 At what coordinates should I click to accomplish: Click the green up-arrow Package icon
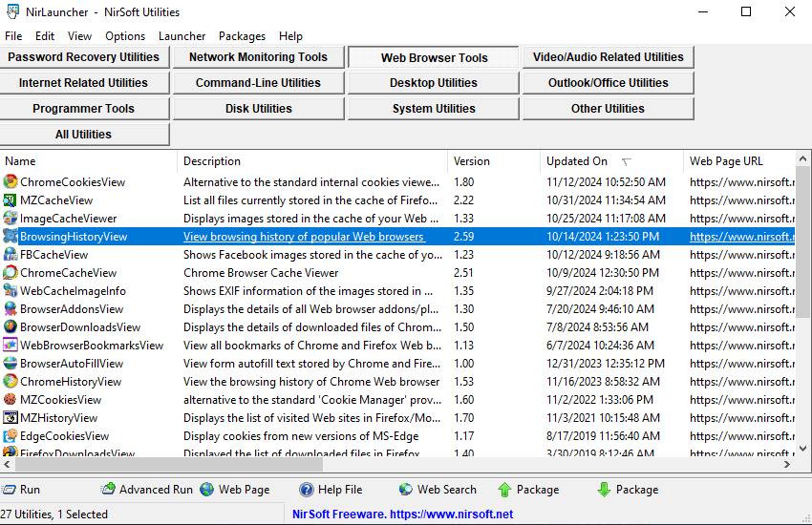[504, 490]
